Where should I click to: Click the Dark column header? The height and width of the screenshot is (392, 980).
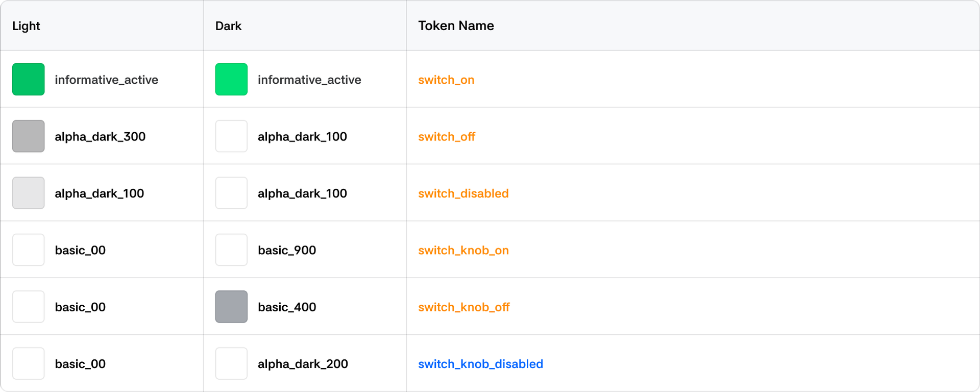coord(228,26)
